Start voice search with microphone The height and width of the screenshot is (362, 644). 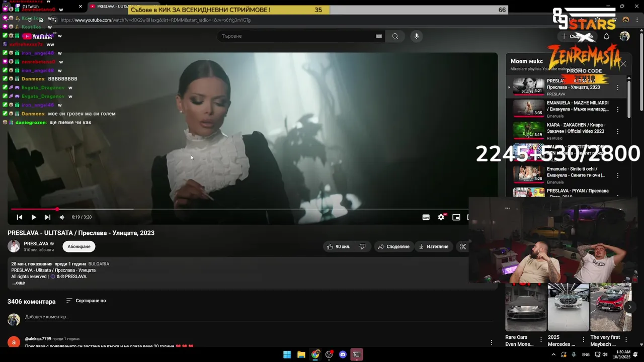pyautogui.click(x=416, y=36)
